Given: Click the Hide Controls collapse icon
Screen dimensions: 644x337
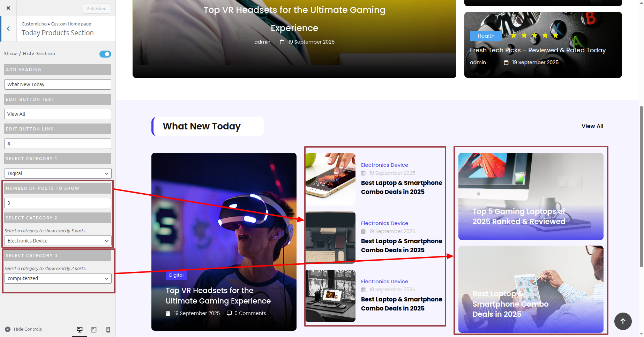Looking at the screenshot, I should [x=8, y=329].
